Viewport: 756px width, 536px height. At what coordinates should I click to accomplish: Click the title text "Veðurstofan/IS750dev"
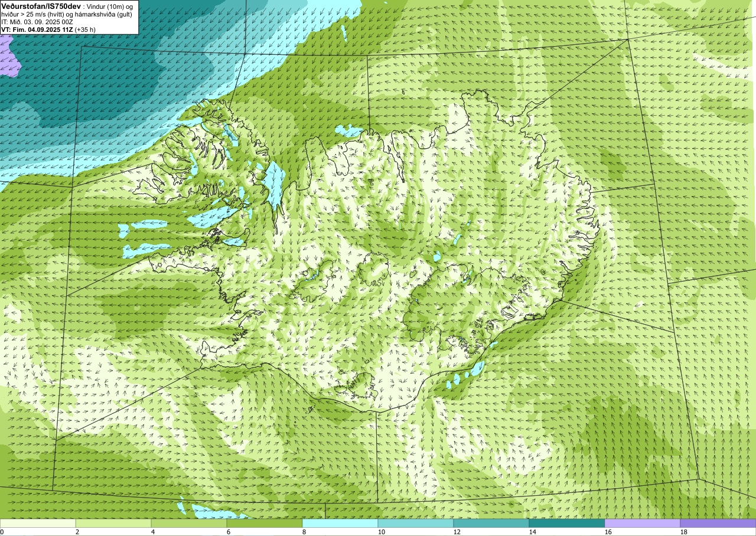pos(41,5)
